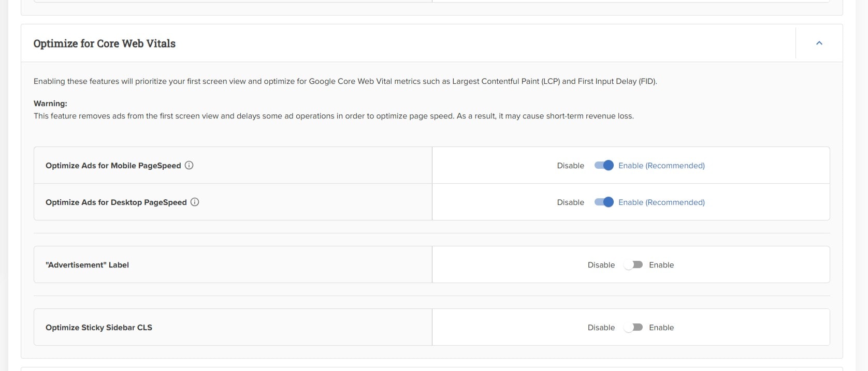868x371 pixels.
Task: Toggle Optimize Ads for Mobile PageSpeed switch
Action: [x=604, y=165]
